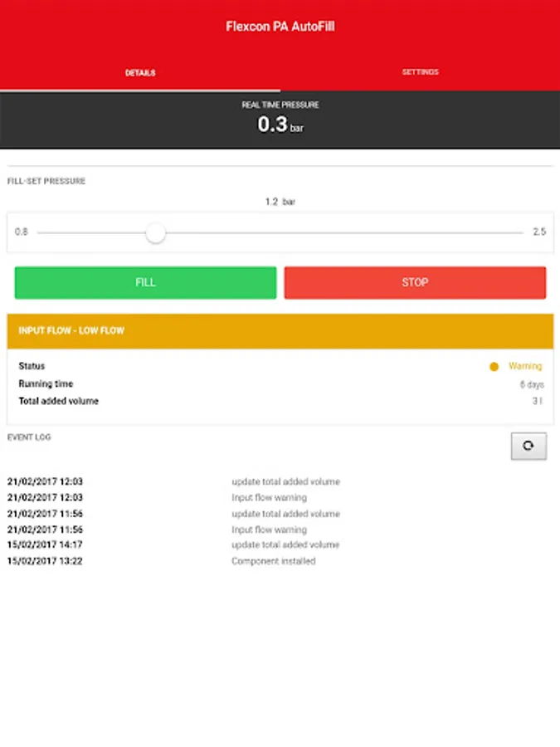Click the fill-set pressure slider handle

tap(155, 233)
